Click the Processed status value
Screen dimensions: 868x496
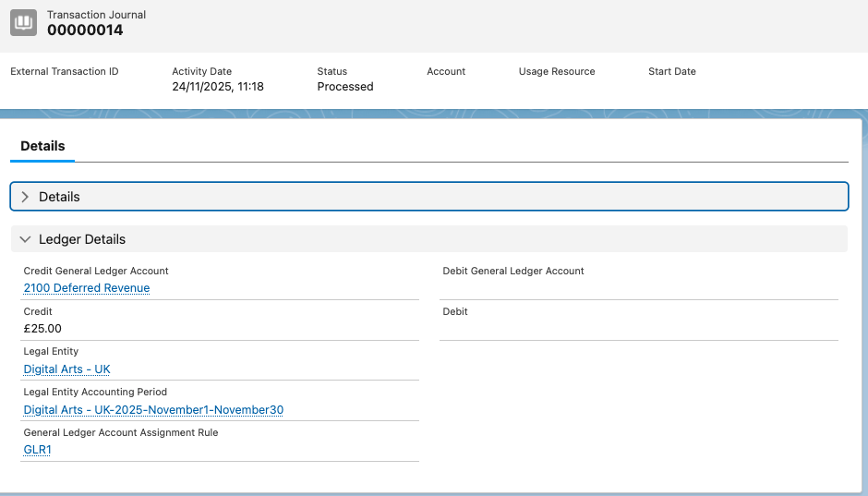pyautogui.click(x=345, y=87)
